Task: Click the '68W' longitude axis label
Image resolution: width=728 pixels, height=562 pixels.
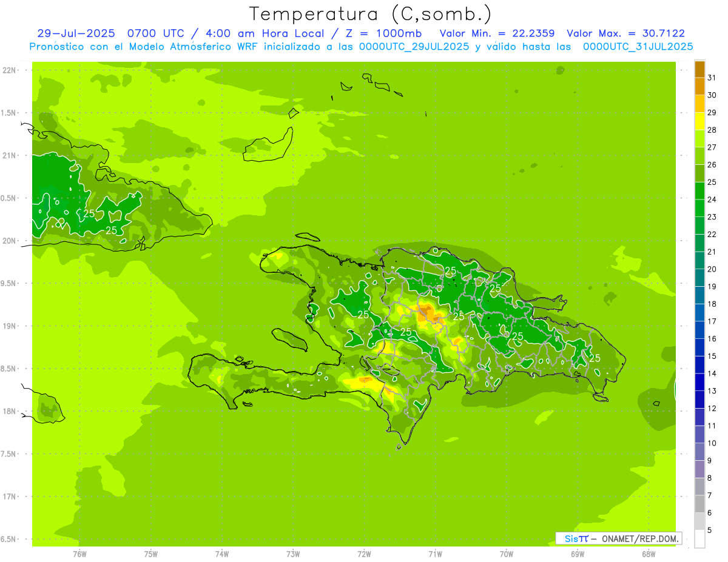Action: (x=649, y=554)
